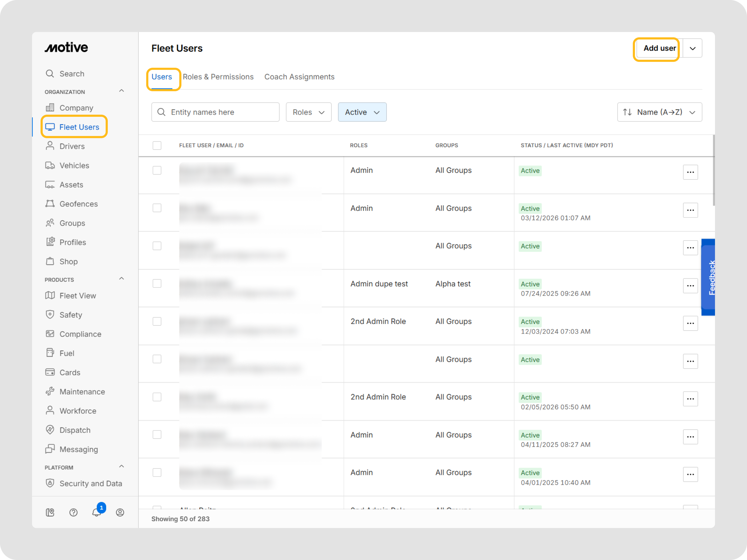Switch to Coach Assignments tab
This screenshot has height=560, width=747.
click(299, 77)
